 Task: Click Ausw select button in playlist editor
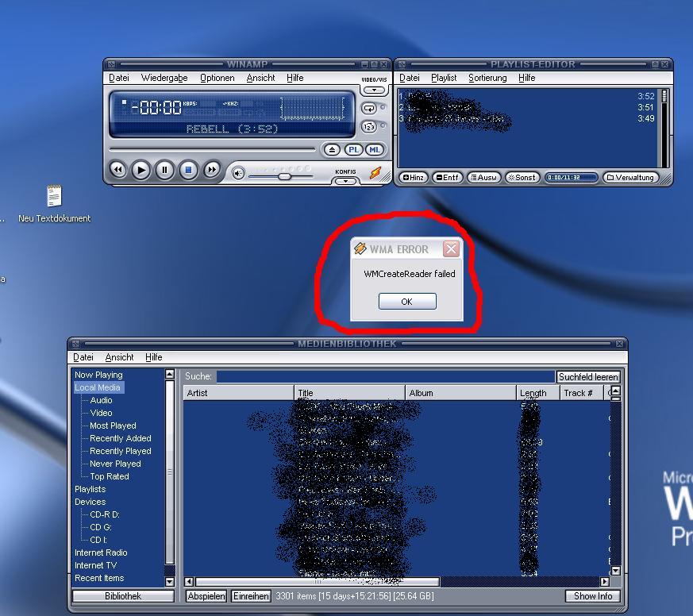(x=483, y=178)
